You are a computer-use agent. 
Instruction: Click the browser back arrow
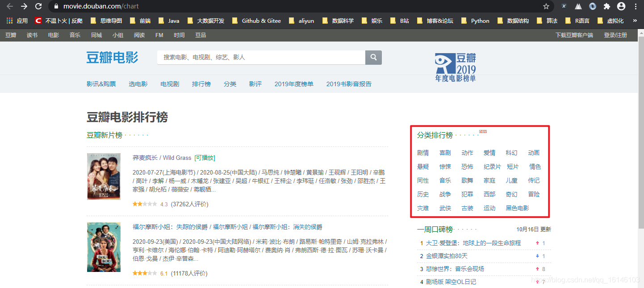pos(10,6)
